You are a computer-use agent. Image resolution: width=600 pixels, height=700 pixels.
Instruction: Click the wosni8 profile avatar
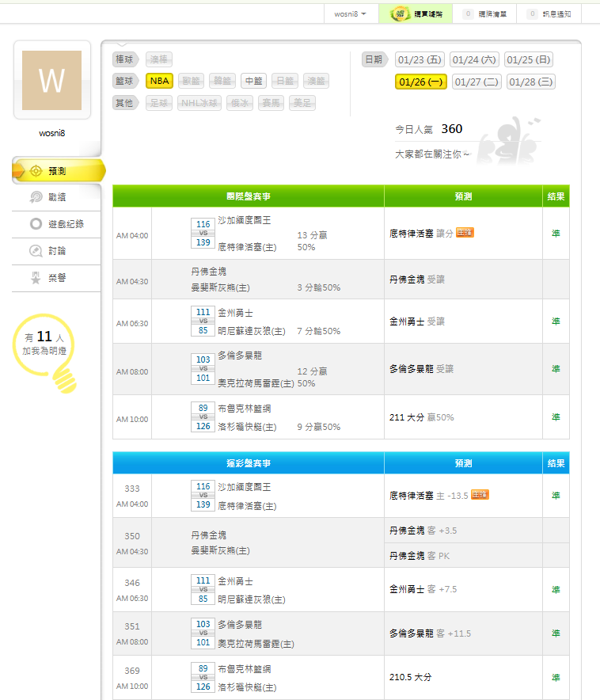point(51,81)
